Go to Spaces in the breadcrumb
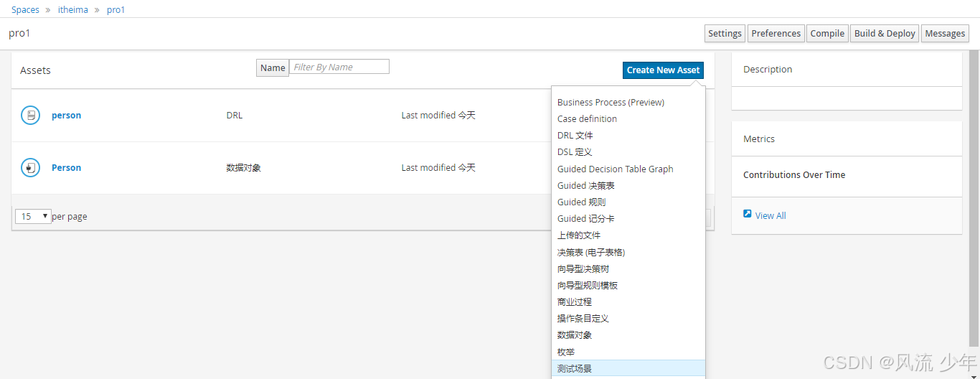The height and width of the screenshot is (379, 980). 25,9
